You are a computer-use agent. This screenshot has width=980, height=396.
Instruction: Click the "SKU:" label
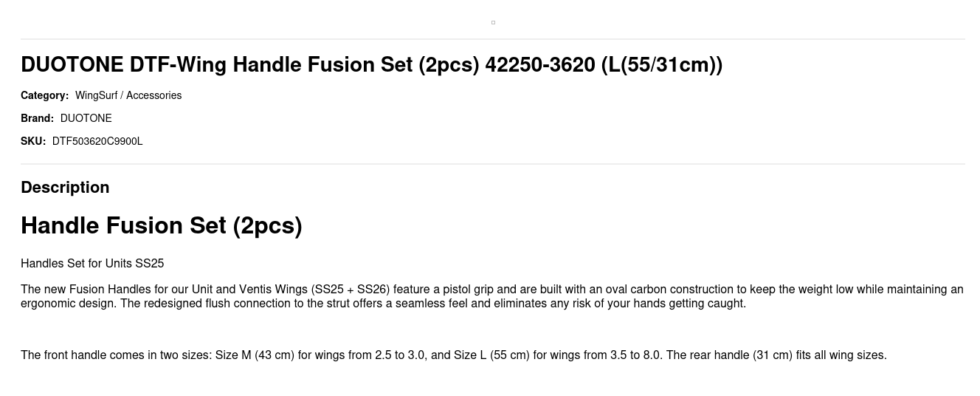tap(33, 141)
